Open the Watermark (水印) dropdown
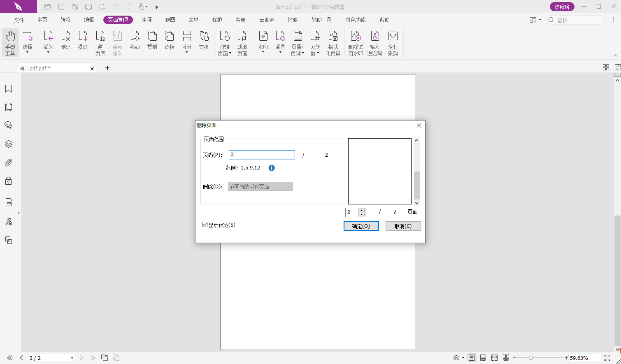The width and height of the screenshot is (621, 364). click(263, 43)
